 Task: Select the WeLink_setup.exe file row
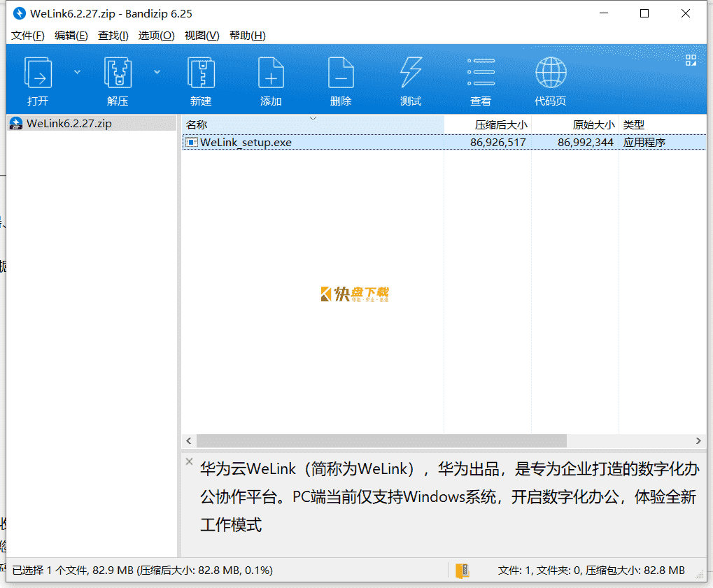[444, 142]
